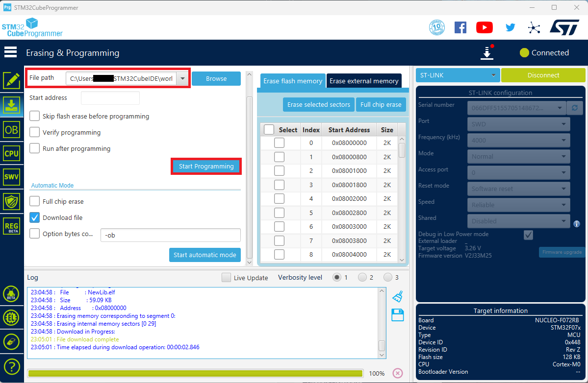
Task: Tick Full chip erase in Automatic Mode
Action: click(34, 201)
